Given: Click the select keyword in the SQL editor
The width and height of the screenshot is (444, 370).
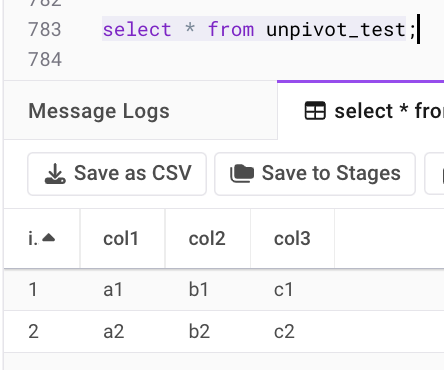Looking at the screenshot, I should coord(137,29).
